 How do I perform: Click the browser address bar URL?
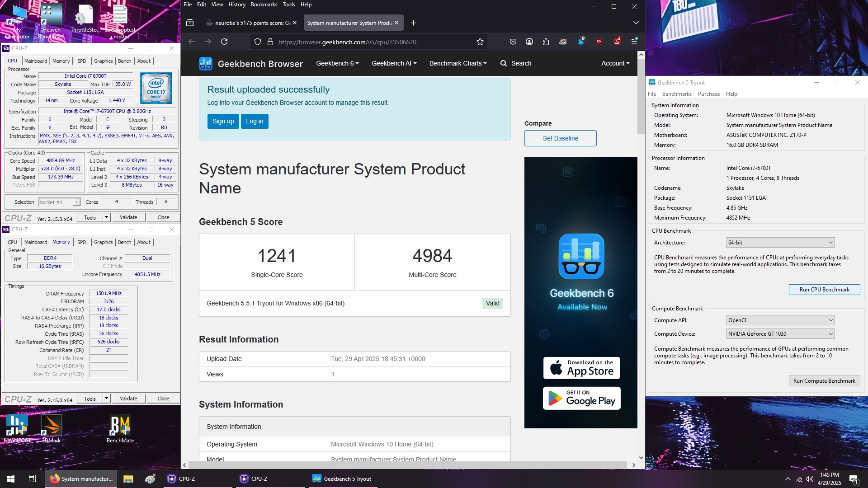pos(347,42)
